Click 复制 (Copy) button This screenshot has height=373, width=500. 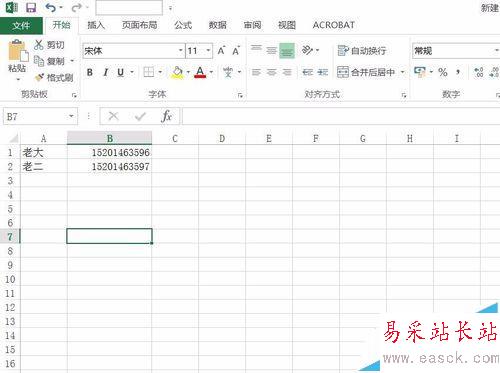point(50,61)
